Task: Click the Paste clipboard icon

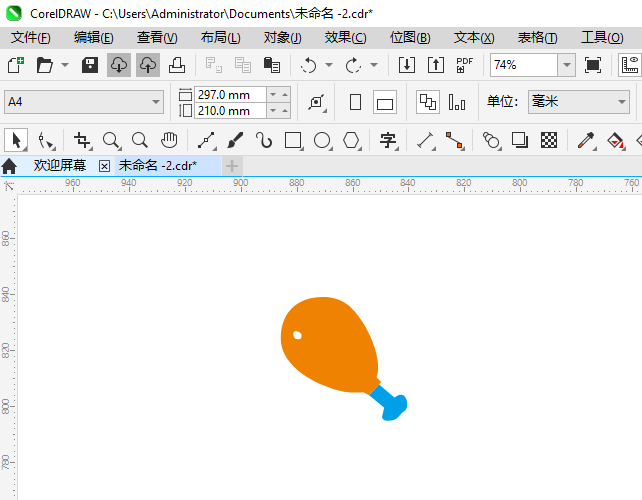Action: (x=272, y=65)
